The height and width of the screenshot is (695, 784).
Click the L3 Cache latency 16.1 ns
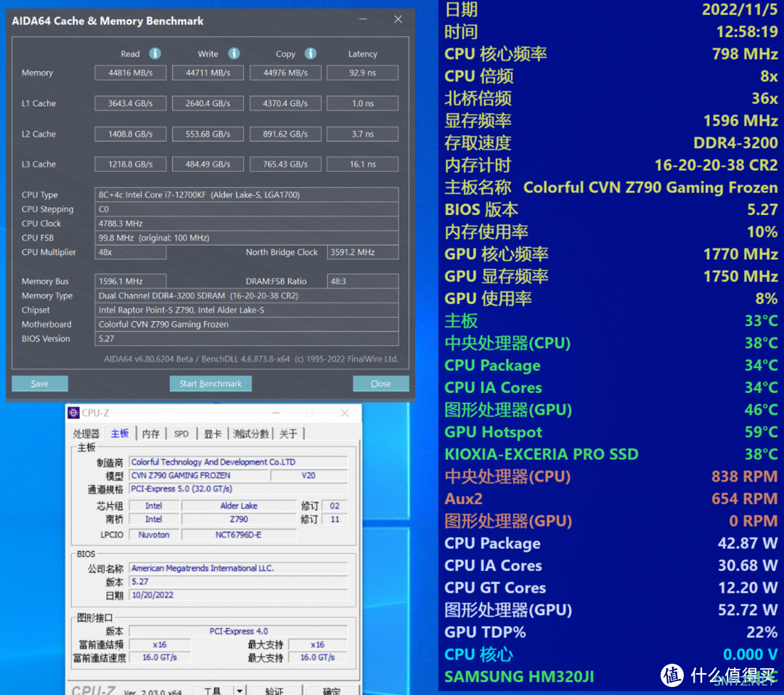[x=362, y=164]
